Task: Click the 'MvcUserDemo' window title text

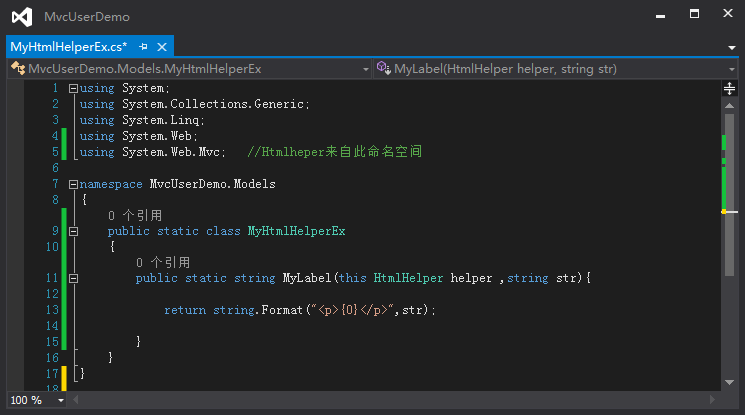Action: (x=87, y=17)
